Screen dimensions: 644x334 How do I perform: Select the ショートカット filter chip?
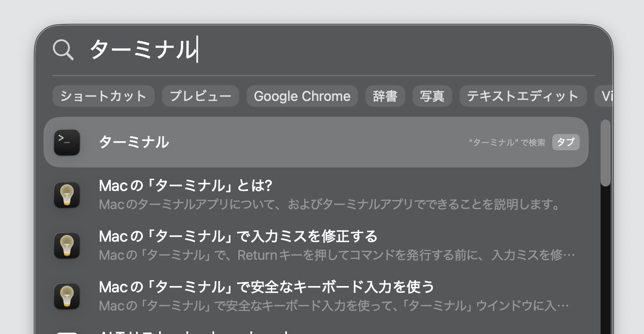(x=103, y=96)
